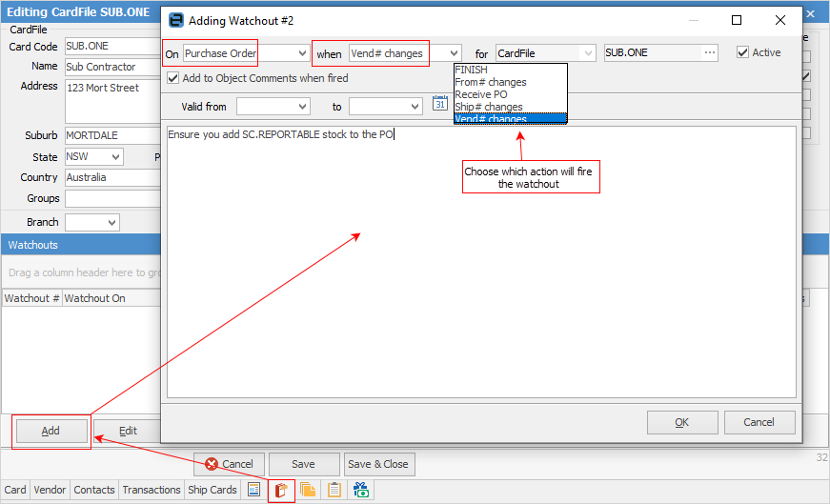Open the gift and money icon tab
This screenshot has width=830, height=504.
(361, 490)
